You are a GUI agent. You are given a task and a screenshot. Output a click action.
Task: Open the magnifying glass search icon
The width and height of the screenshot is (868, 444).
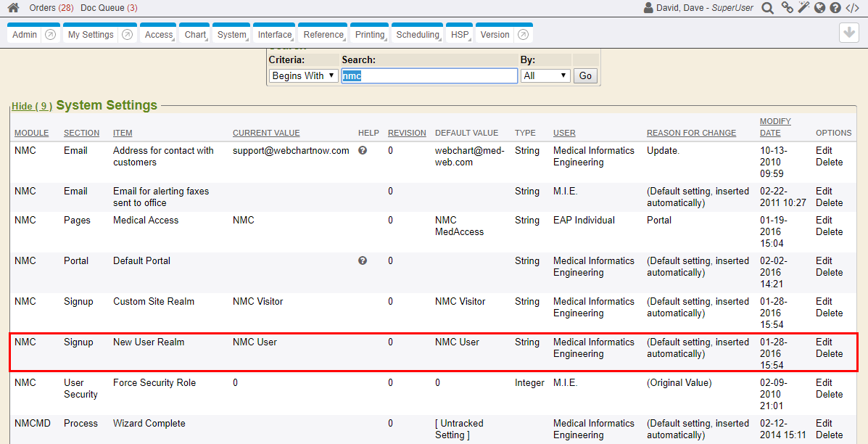(x=767, y=8)
